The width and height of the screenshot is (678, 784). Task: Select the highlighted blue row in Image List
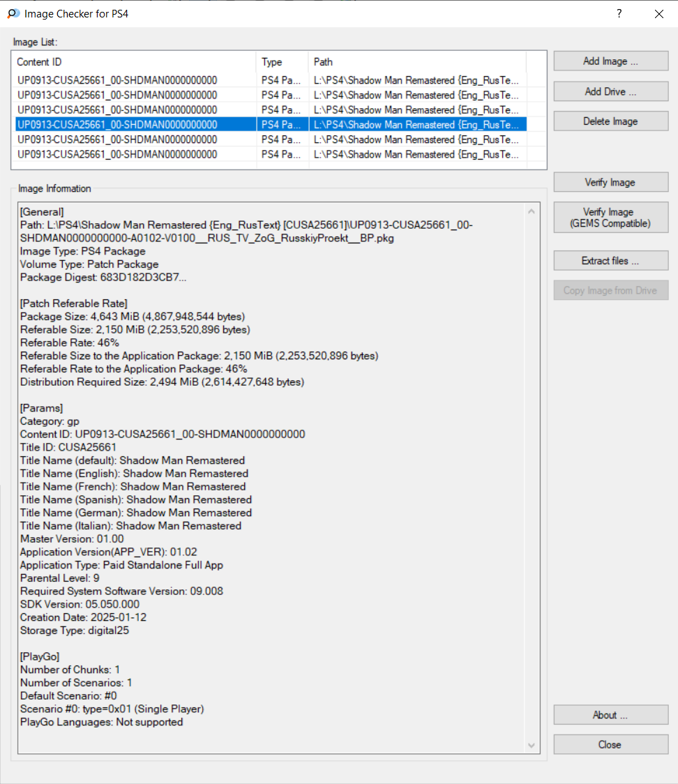click(x=271, y=124)
